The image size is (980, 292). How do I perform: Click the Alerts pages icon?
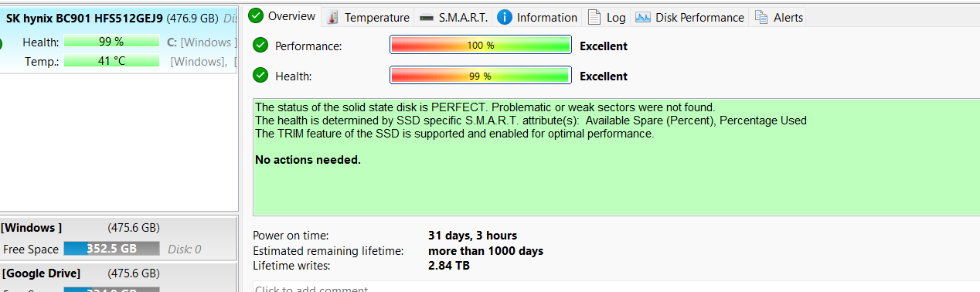coord(761,17)
